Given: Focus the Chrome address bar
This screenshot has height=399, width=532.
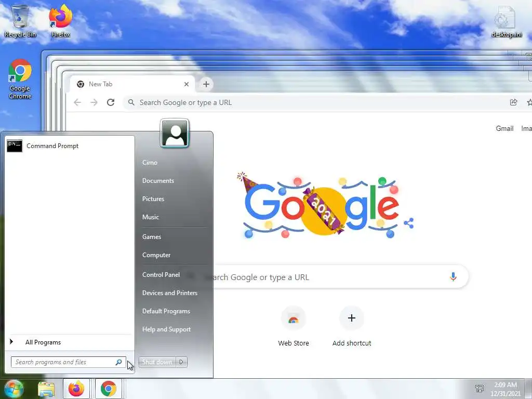Looking at the screenshot, I should [315, 102].
